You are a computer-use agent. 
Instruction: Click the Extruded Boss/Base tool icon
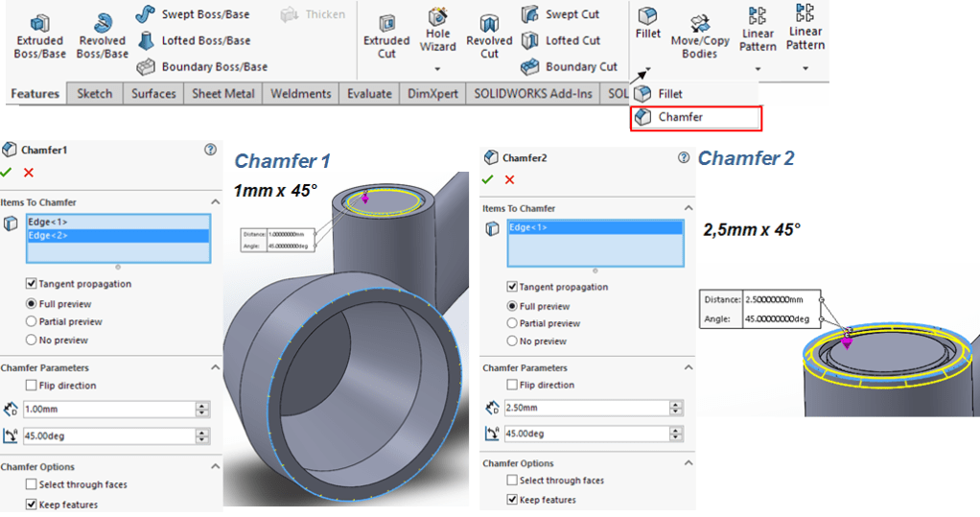(39, 23)
